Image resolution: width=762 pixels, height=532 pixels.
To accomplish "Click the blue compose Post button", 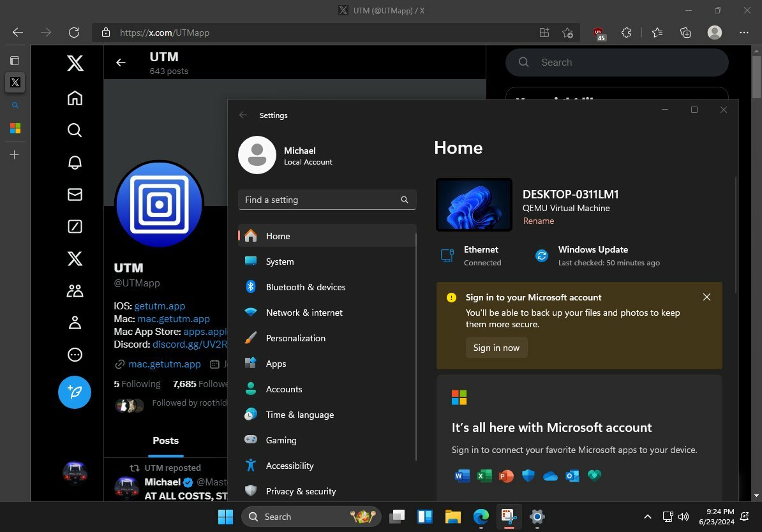I will [x=75, y=392].
